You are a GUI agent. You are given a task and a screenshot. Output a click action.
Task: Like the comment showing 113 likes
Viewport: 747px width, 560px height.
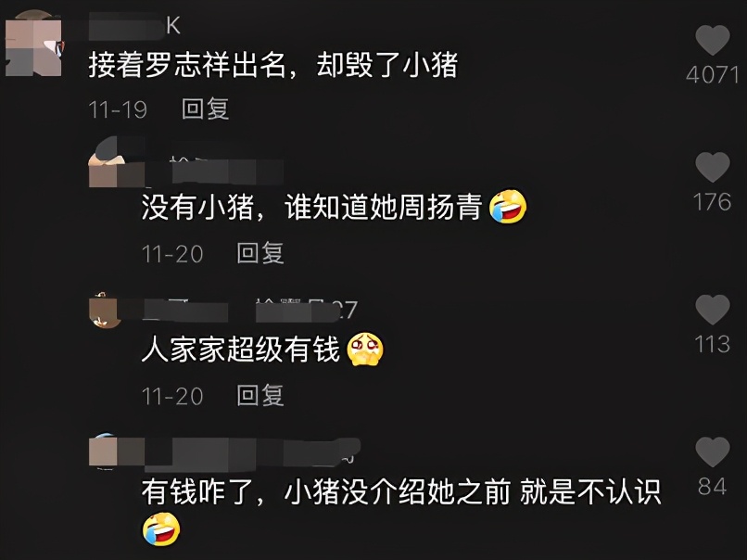click(712, 310)
